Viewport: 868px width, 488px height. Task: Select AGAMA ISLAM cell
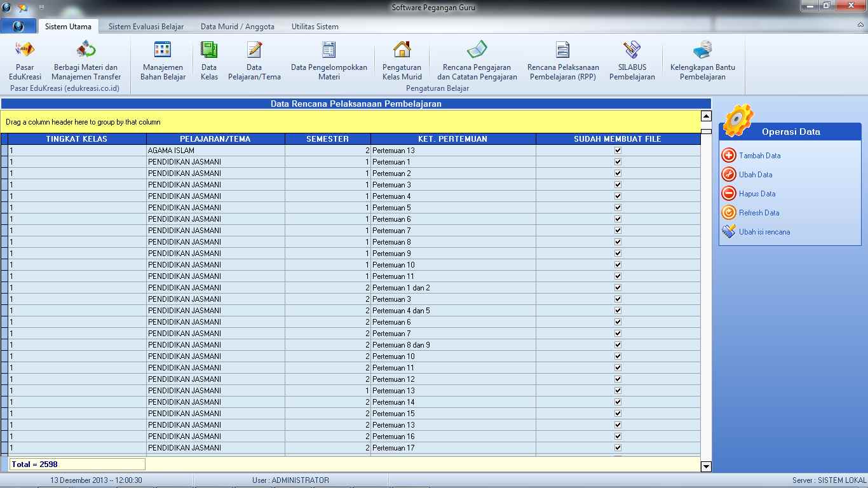point(215,151)
